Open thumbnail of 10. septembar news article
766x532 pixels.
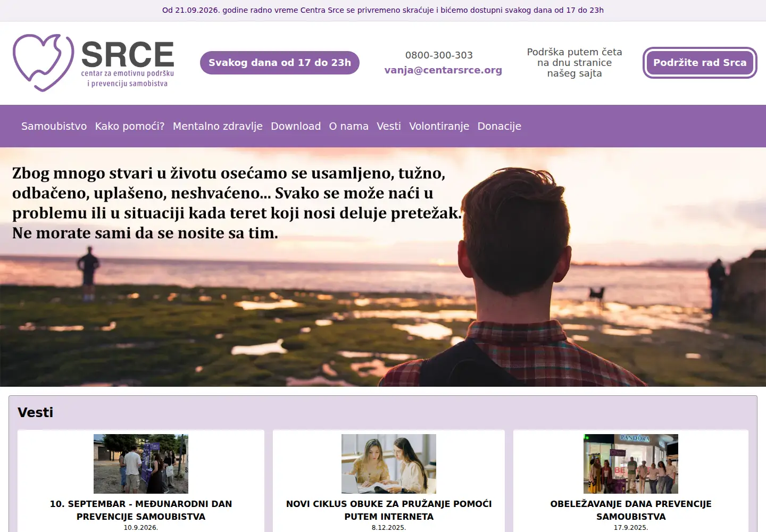[141, 464]
